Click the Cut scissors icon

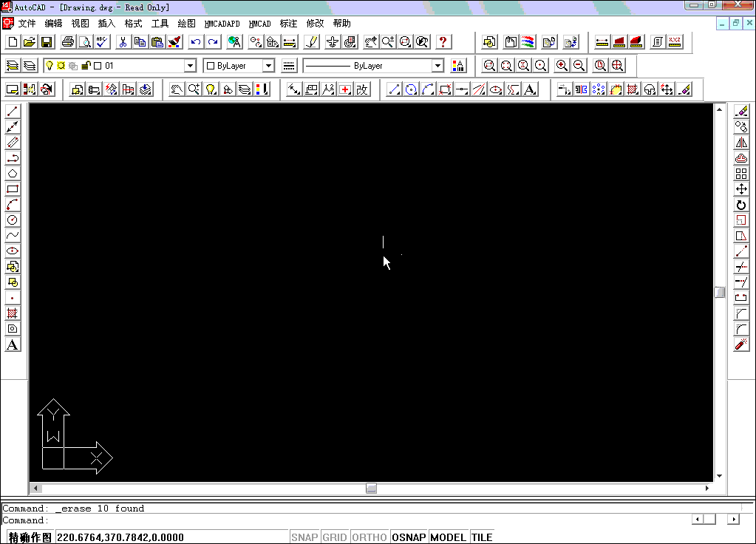(123, 42)
